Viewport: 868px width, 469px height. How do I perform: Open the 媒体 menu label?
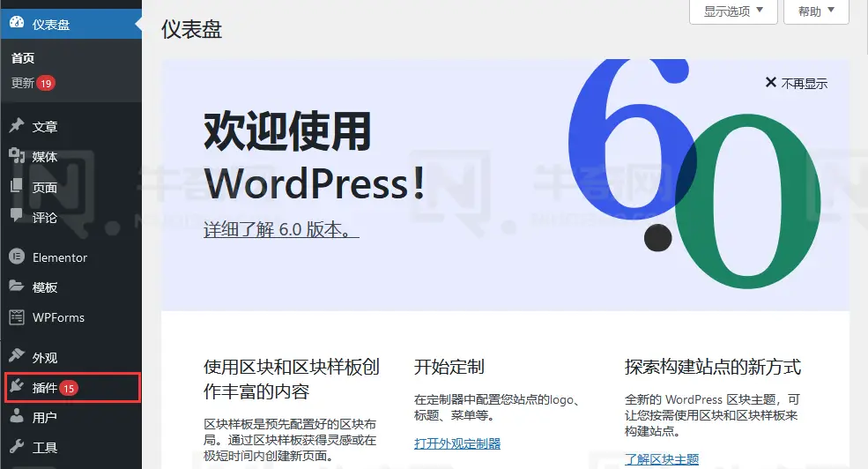pyautogui.click(x=44, y=157)
